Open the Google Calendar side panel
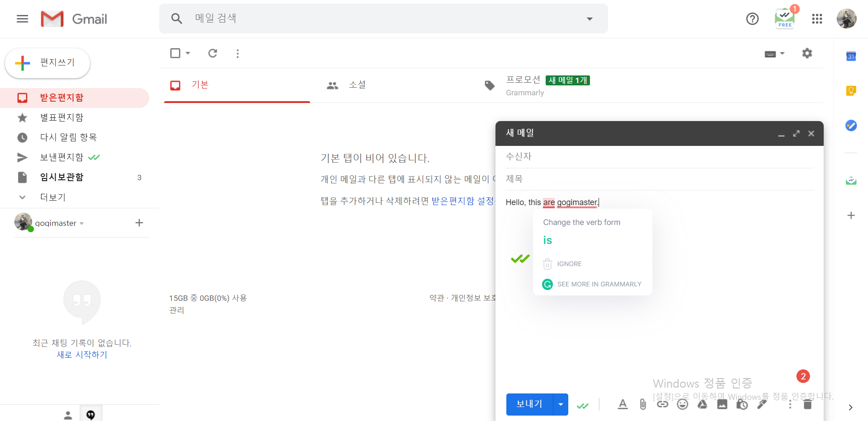868x421 pixels. [850, 56]
